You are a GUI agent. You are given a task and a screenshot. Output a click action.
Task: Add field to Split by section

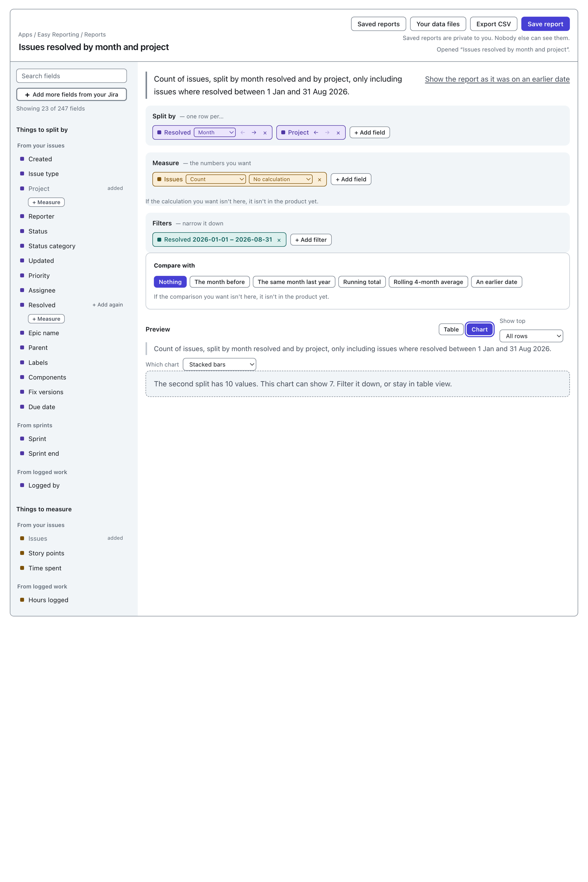[369, 132]
